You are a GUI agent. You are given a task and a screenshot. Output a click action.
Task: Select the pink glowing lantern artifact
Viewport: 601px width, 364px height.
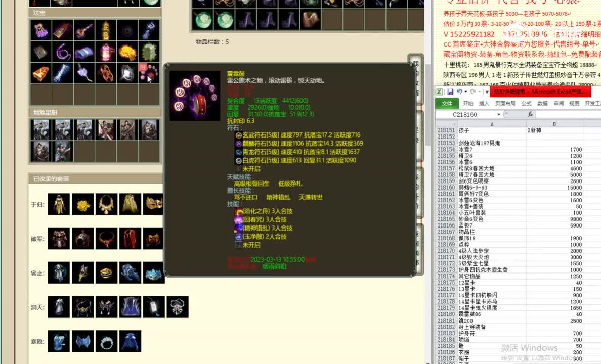pyautogui.click(x=106, y=52)
